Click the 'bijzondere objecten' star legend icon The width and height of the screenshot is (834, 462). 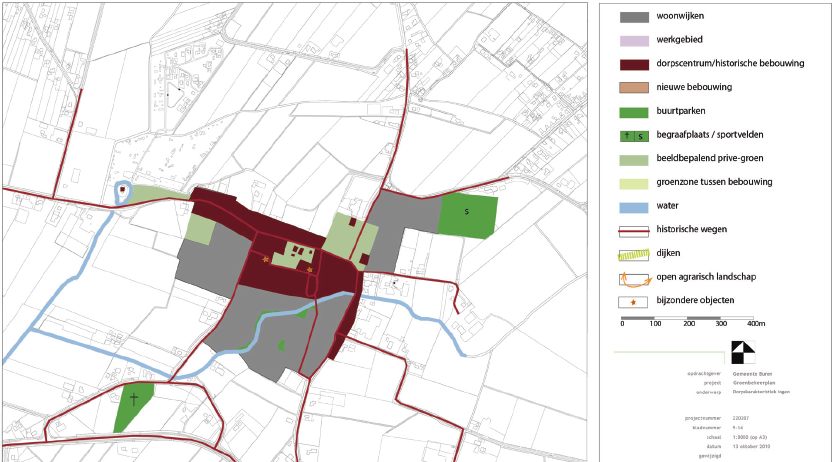(633, 302)
